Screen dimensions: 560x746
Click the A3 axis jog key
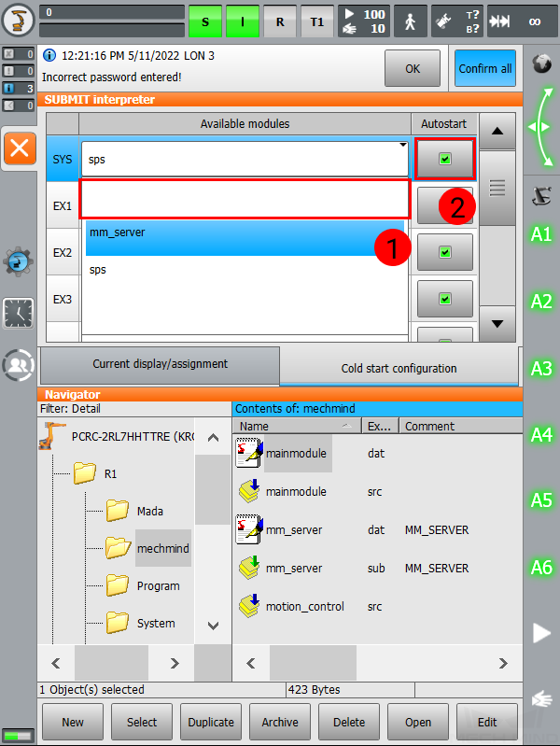(x=541, y=368)
